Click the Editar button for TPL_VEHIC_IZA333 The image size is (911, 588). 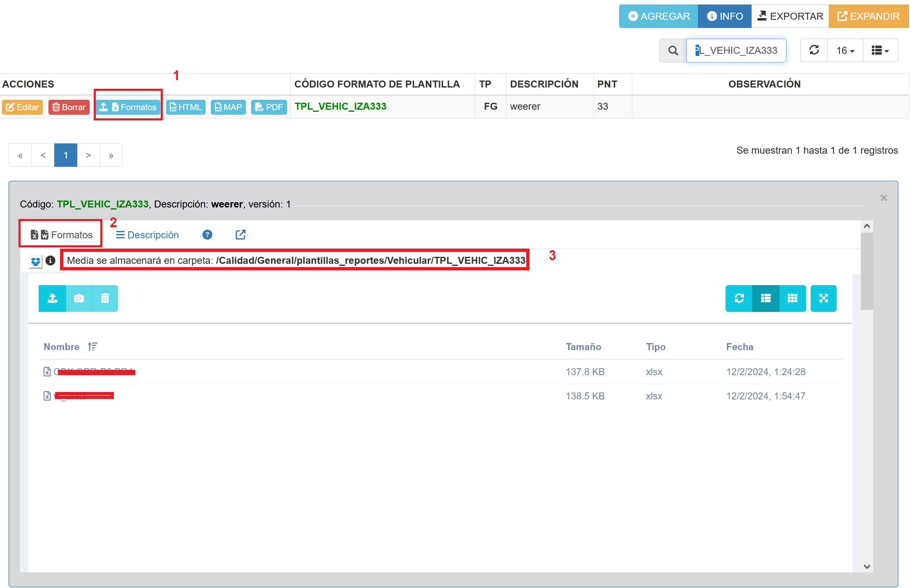point(23,107)
